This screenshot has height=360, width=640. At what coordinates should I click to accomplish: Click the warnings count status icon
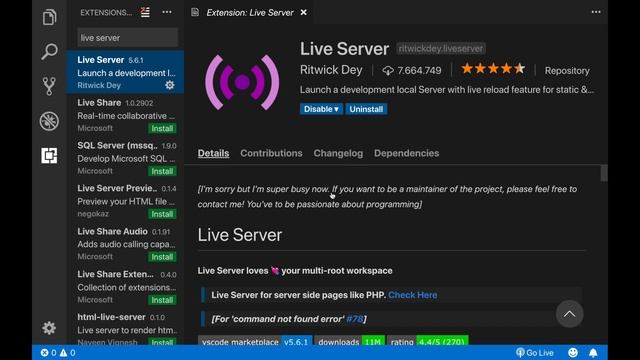tap(67, 353)
